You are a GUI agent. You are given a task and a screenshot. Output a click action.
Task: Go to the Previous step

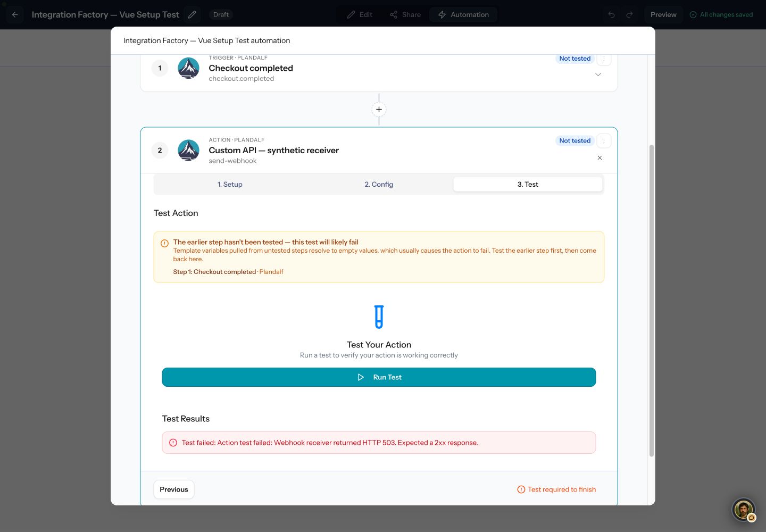[x=174, y=489]
